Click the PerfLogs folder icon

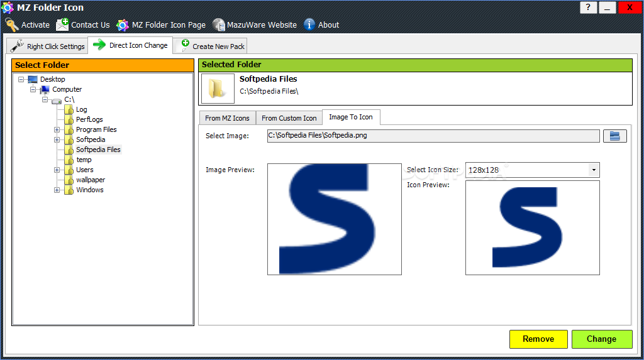(x=69, y=119)
